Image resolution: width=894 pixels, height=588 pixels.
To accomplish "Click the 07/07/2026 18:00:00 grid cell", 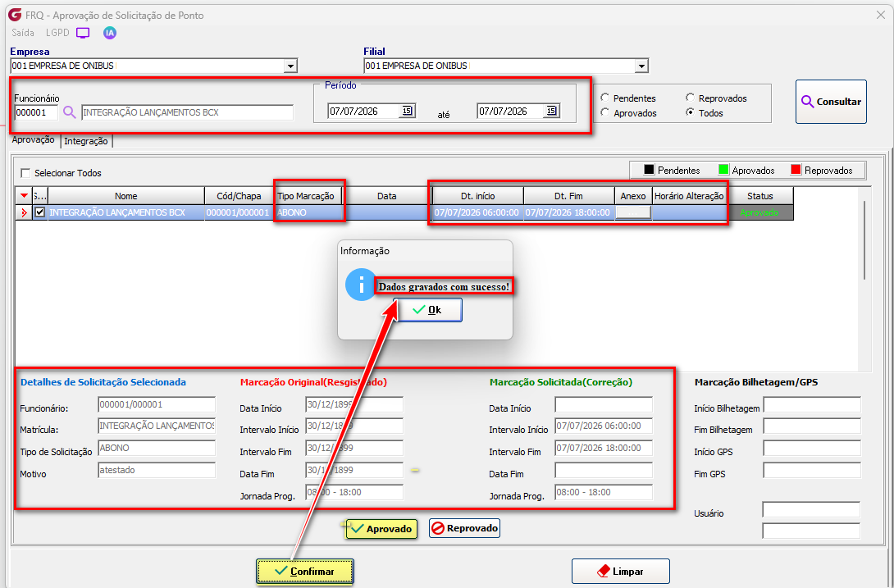I will tap(568, 212).
